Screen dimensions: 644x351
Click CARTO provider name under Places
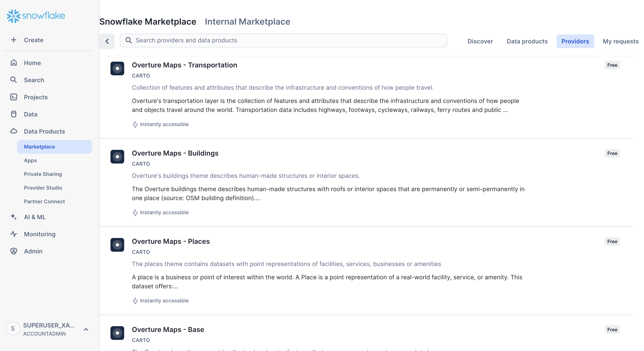[x=141, y=252]
